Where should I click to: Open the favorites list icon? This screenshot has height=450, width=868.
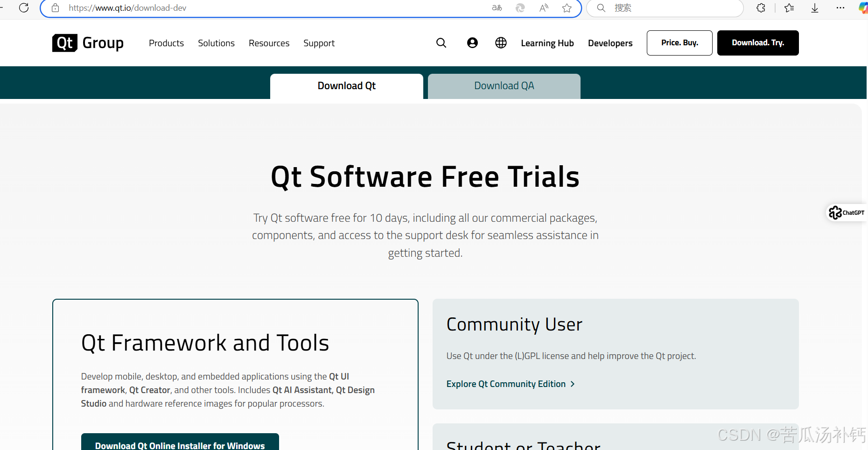tap(789, 8)
